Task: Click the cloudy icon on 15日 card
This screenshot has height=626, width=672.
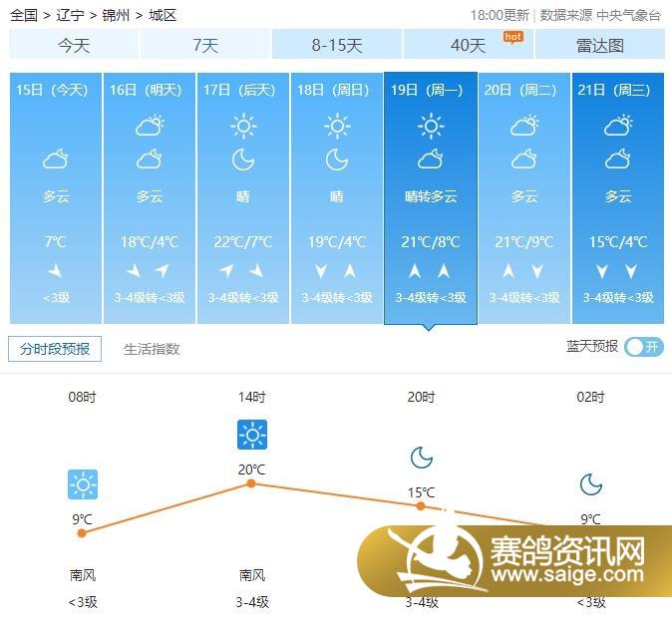Action: point(55,159)
